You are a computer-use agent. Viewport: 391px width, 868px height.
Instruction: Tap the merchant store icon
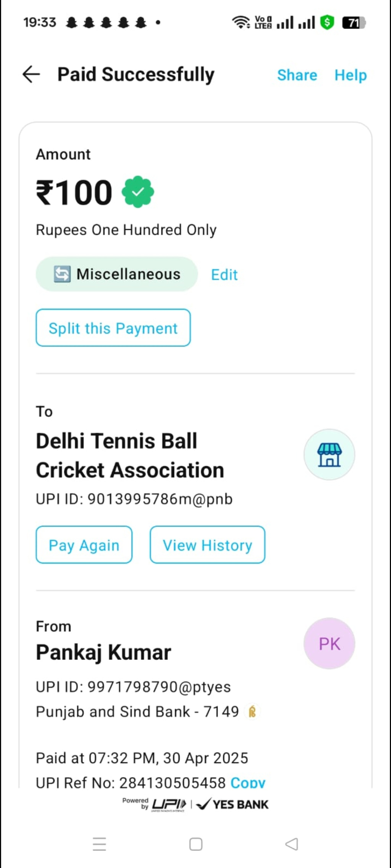[x=329, y=454]
